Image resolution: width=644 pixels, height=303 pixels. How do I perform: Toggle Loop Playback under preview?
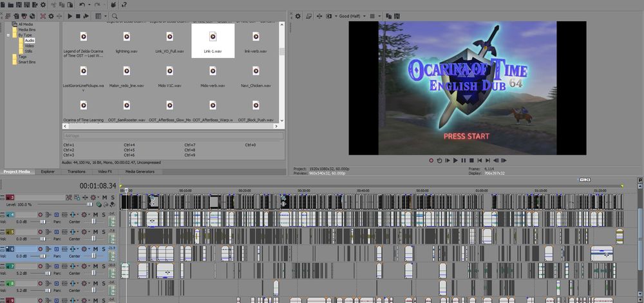click(x=439, y=161)
